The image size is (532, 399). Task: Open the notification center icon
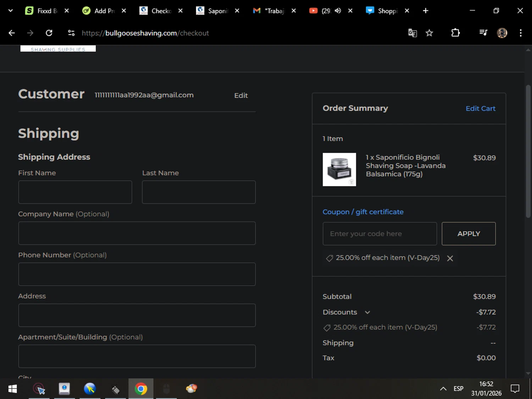click(515, 389)
